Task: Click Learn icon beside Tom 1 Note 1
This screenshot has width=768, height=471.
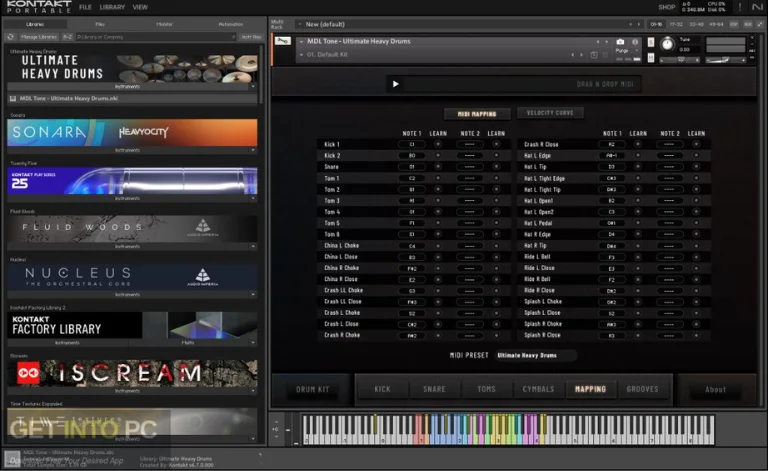Action: [438, 178]
